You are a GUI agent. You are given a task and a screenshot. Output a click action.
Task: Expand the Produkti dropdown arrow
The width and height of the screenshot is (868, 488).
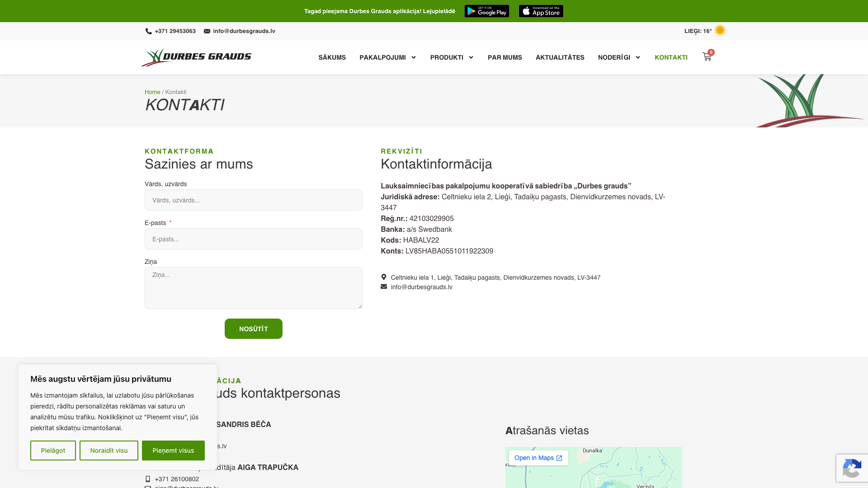pyautogui.click(x=471, y=57)
